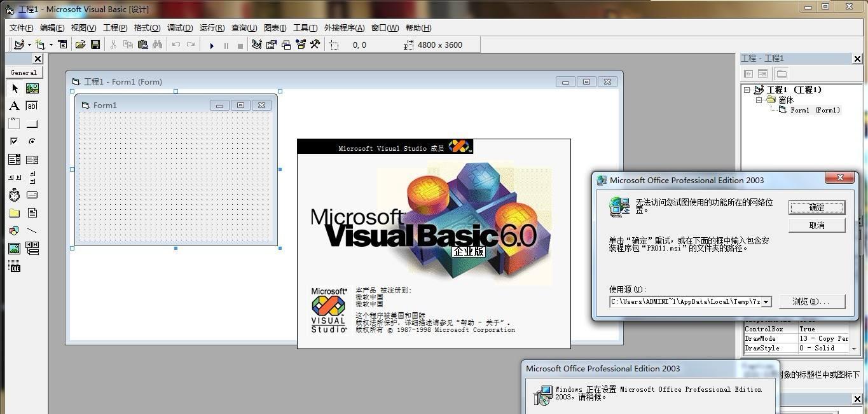The width and height of the screenshot is (868, 414).
Task: Open a project using the folder icon
Action: 80,45
